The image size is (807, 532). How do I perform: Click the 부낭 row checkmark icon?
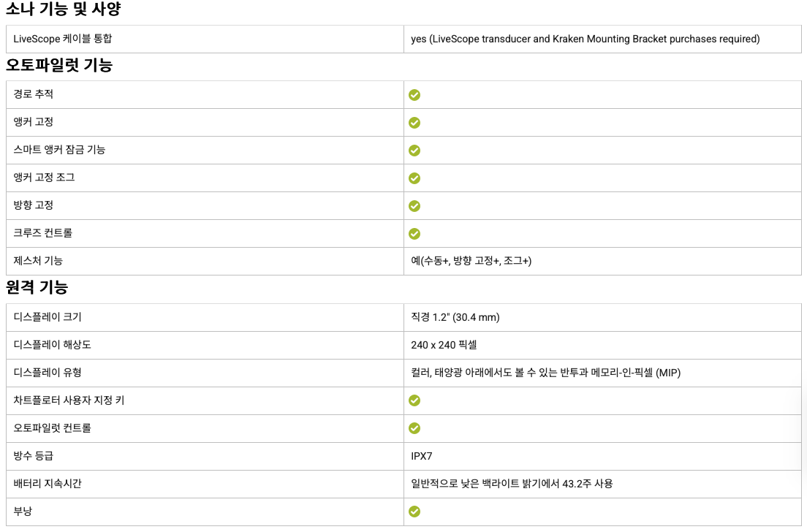click(x=414, y=512)
